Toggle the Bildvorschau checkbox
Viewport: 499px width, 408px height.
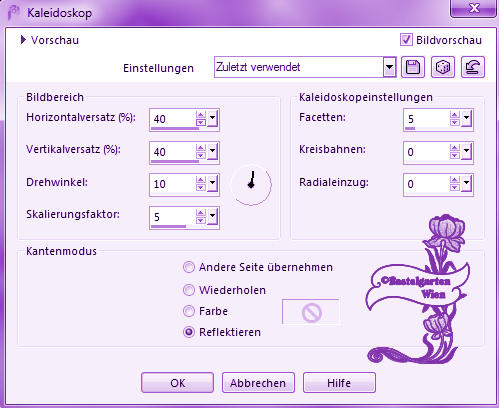(x=406, y=40)
